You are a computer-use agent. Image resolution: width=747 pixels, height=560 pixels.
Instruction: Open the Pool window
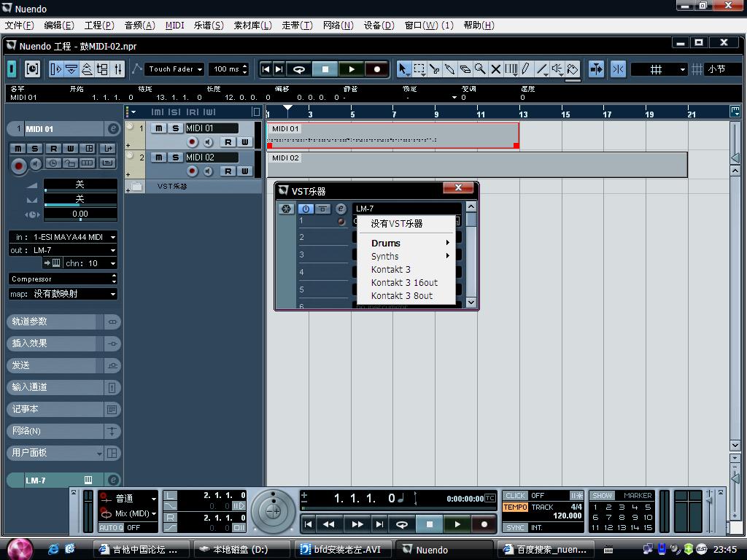[102, 69]
